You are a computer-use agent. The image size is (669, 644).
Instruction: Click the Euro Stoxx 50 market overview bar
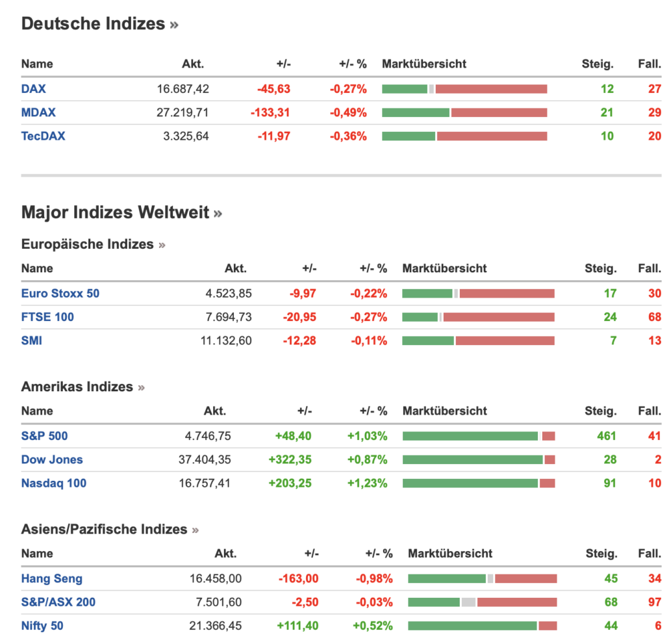click(x=478, y=294)
